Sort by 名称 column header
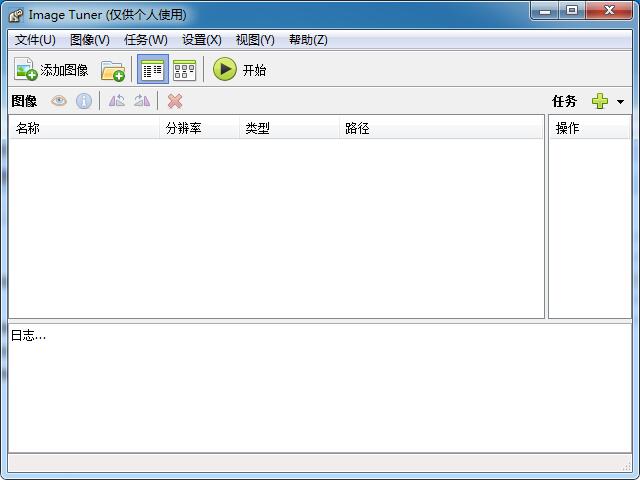 tap(84, 128)
